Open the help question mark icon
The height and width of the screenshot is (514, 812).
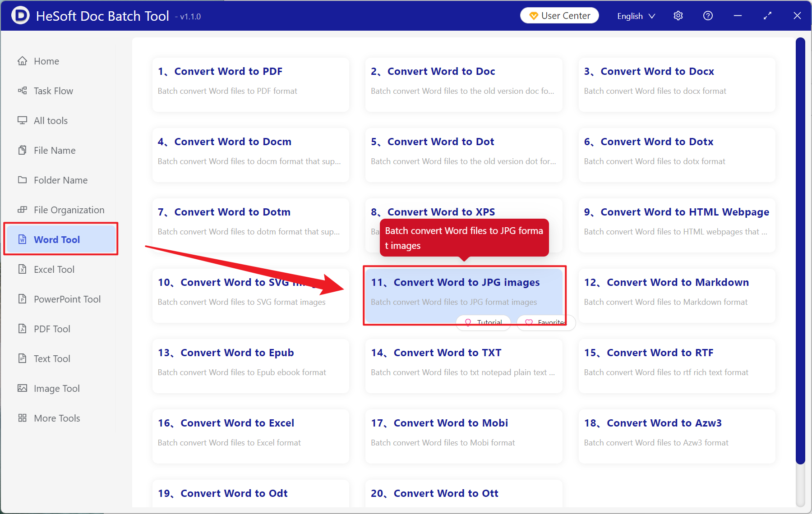pos(708,16)
